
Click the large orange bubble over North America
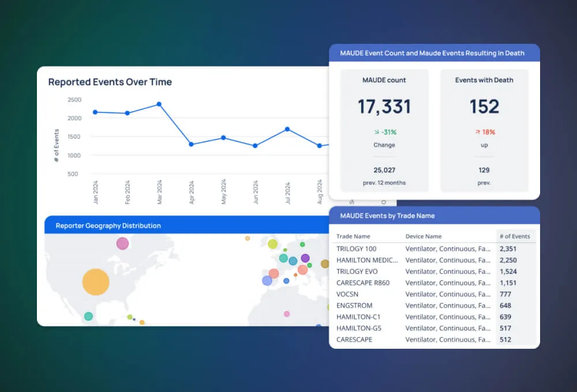95,282
